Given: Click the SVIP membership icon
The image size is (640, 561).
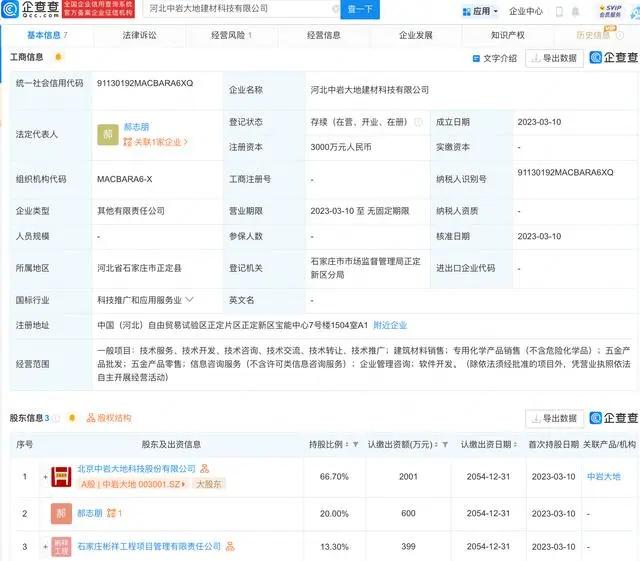Looking at the screenshot, I should (x=609, y=11).
